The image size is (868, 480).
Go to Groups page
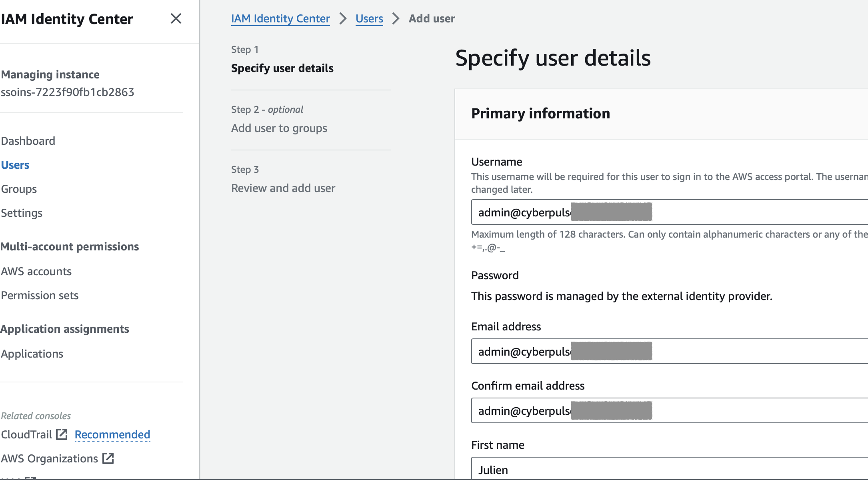click(x=19, y=189)
